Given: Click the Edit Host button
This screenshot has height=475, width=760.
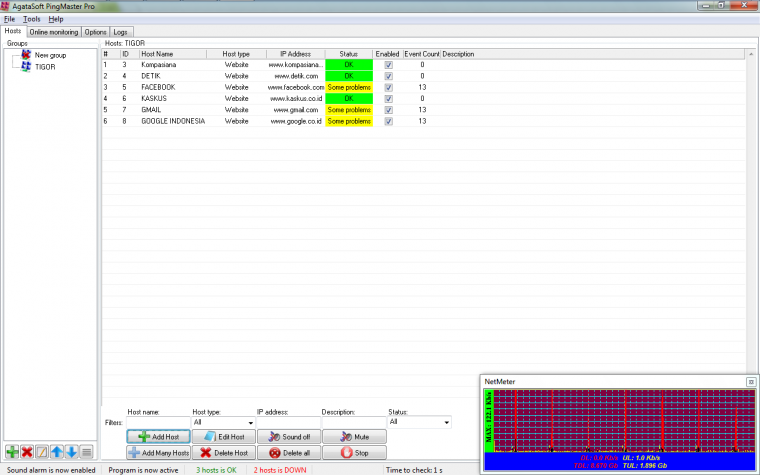Looking at the screenshot, I should [x=224, y=437].
